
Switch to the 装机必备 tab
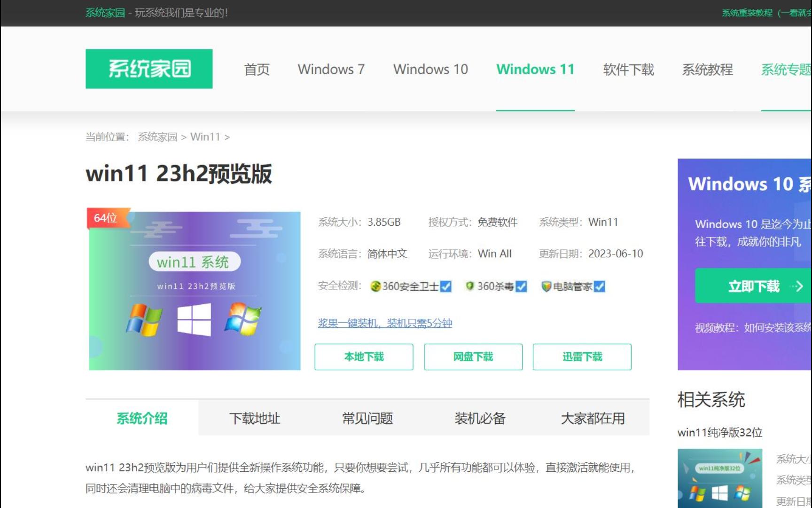[x=480, y=418]
